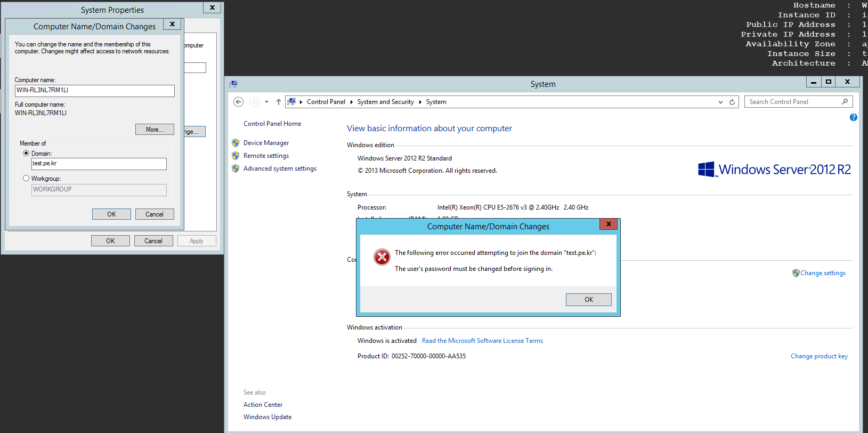This screenshot has height=433, width=868.
Task: Click the Forward arrow in System window
Action: click(x=254, y=102)
